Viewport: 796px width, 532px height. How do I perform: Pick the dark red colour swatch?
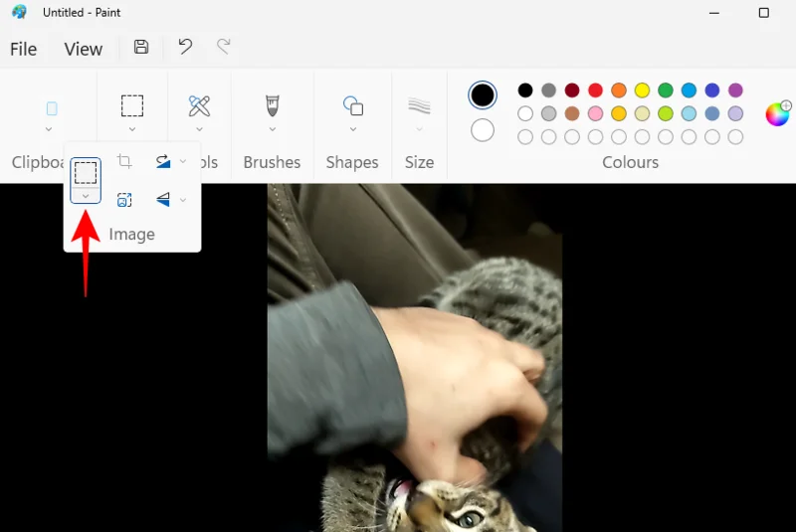pyautogui.click(x=572, y=90)
